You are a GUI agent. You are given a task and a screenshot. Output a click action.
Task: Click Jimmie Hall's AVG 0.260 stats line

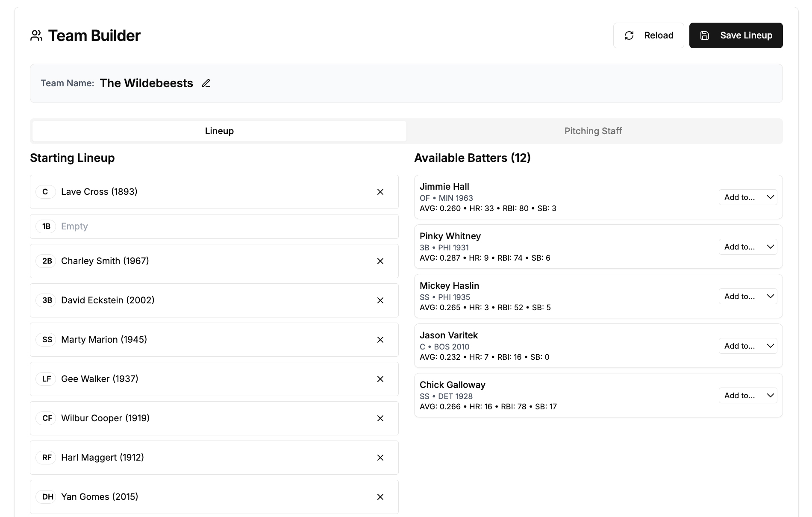[488, 209]
